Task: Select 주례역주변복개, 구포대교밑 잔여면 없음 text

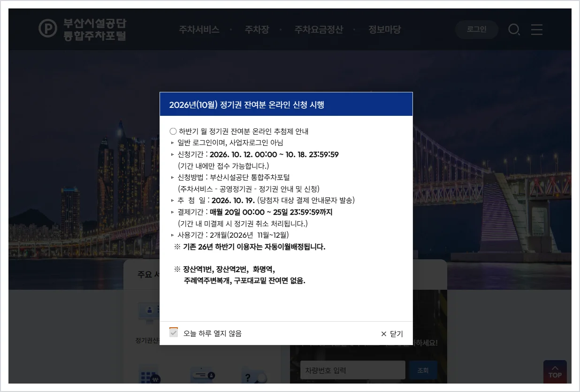Action: point(245,281)
